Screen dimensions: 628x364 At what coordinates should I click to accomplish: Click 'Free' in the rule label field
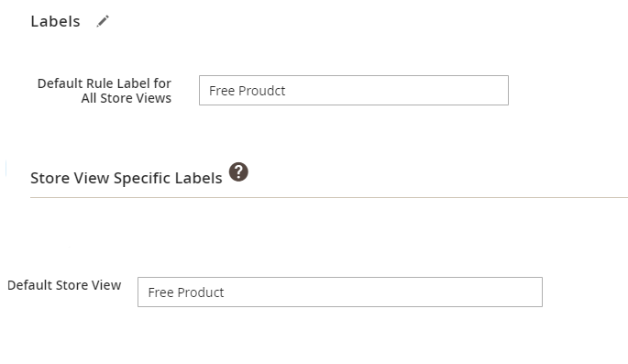222,91
